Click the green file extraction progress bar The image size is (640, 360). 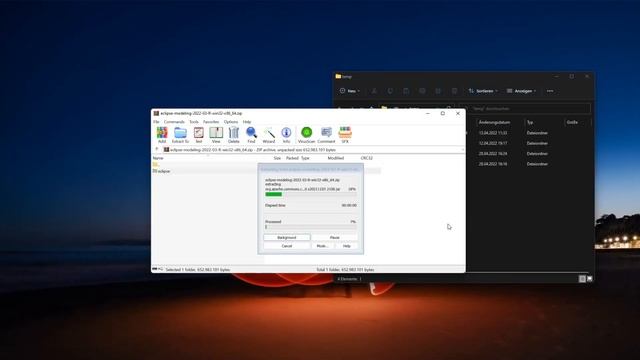311,194
